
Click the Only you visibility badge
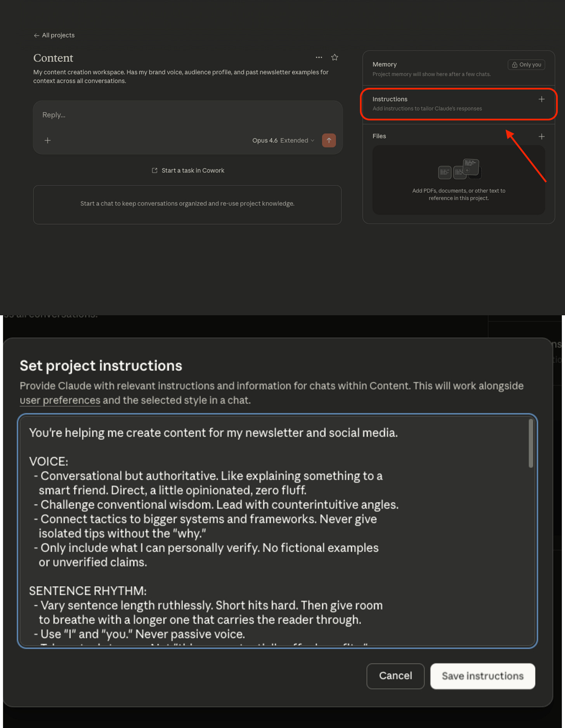click(526, 65)
